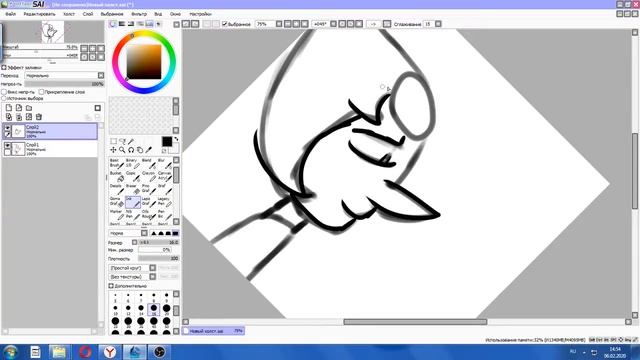640x360 pixels.
Task: Create a new linework layer
Action: [19, 108]
